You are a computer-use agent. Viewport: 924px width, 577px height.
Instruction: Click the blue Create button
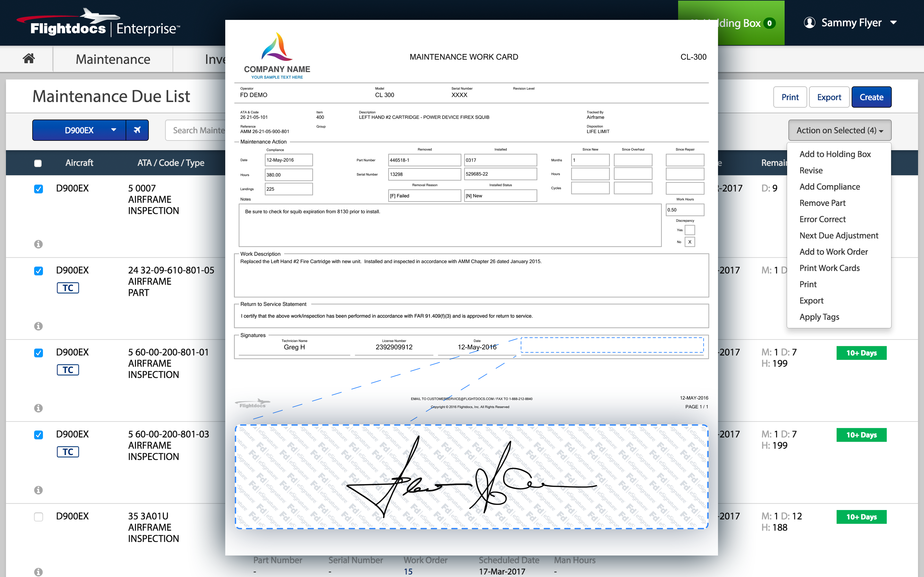(x=871, y=97)
